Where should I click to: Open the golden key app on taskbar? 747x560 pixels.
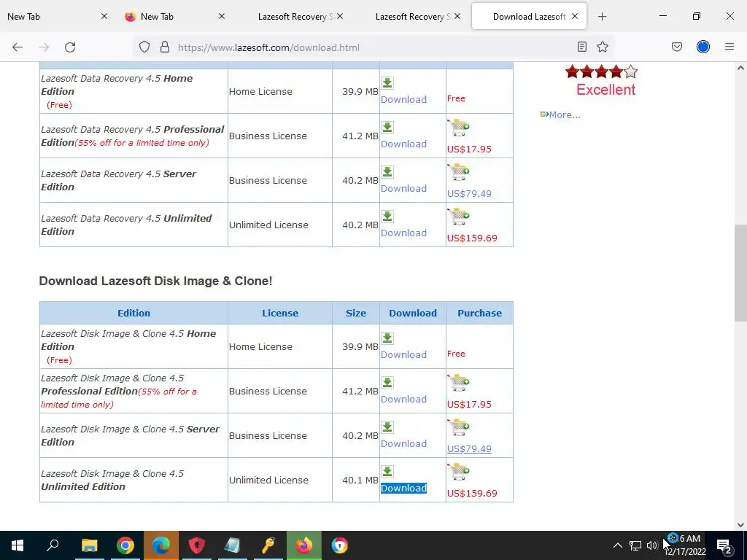coord(268,545)
